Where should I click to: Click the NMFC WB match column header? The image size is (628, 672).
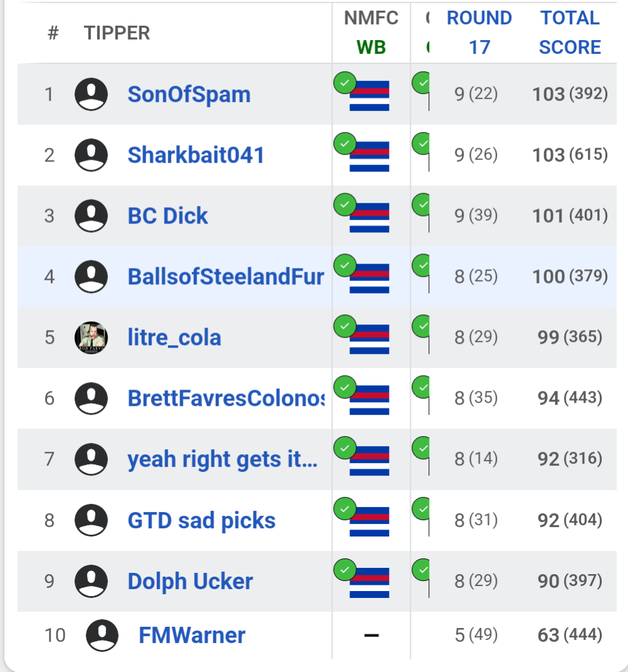(x=371, y=32)
